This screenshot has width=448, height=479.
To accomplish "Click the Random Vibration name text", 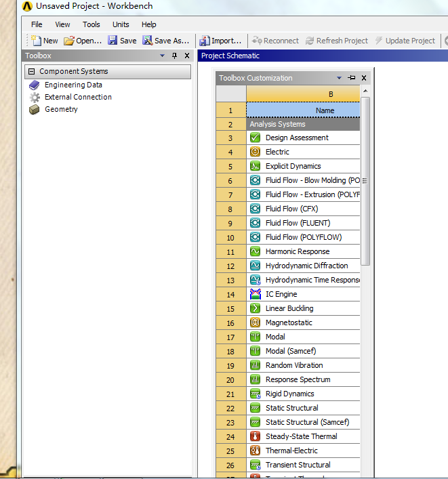I will 294,365.
